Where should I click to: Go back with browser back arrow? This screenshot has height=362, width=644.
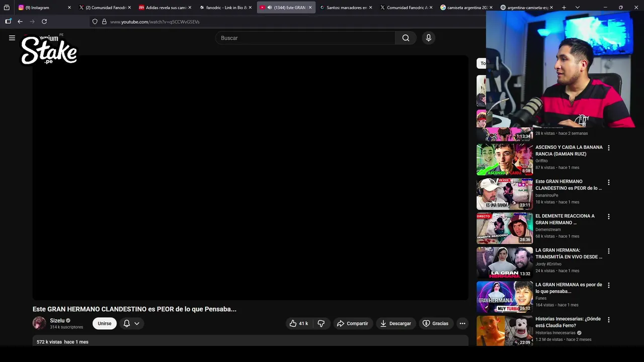click(x=20, y=22)
